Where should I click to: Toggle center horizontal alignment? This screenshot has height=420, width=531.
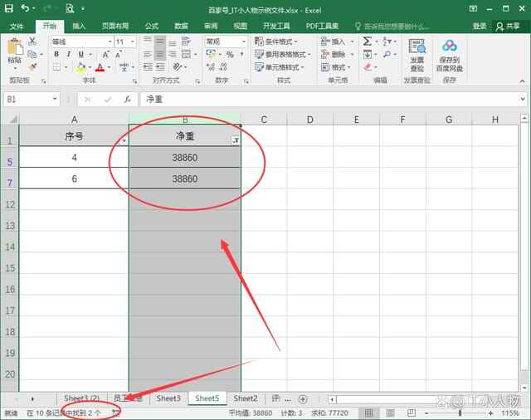(160, 54)
